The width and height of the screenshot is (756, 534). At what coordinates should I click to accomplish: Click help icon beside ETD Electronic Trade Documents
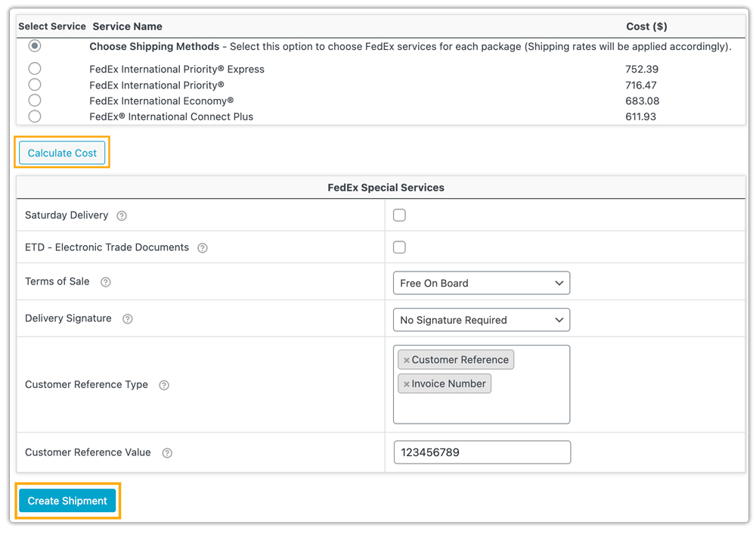coord(203,248)
